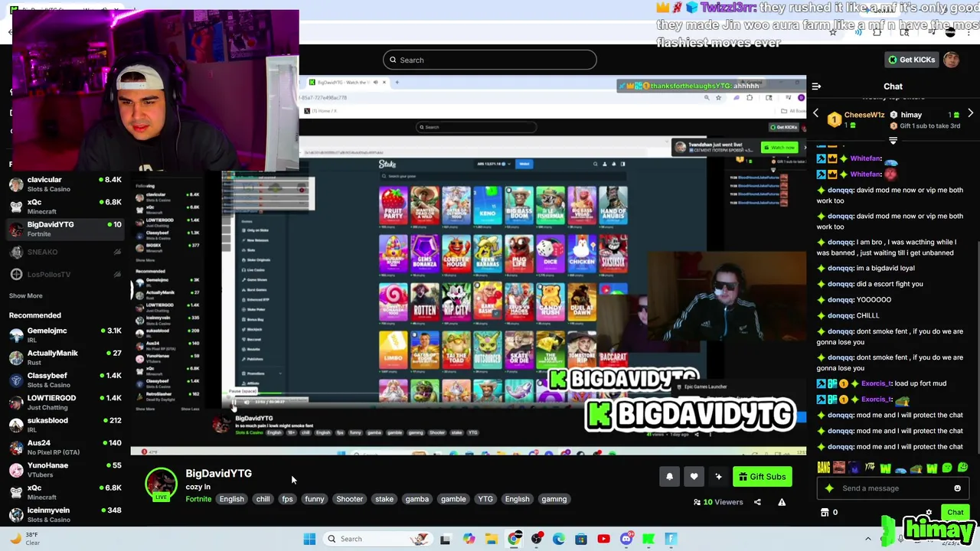The image size is (980, 551).
Task: Open Classybeef Slots & Casino channel
Action: click(x=66, y=380)
